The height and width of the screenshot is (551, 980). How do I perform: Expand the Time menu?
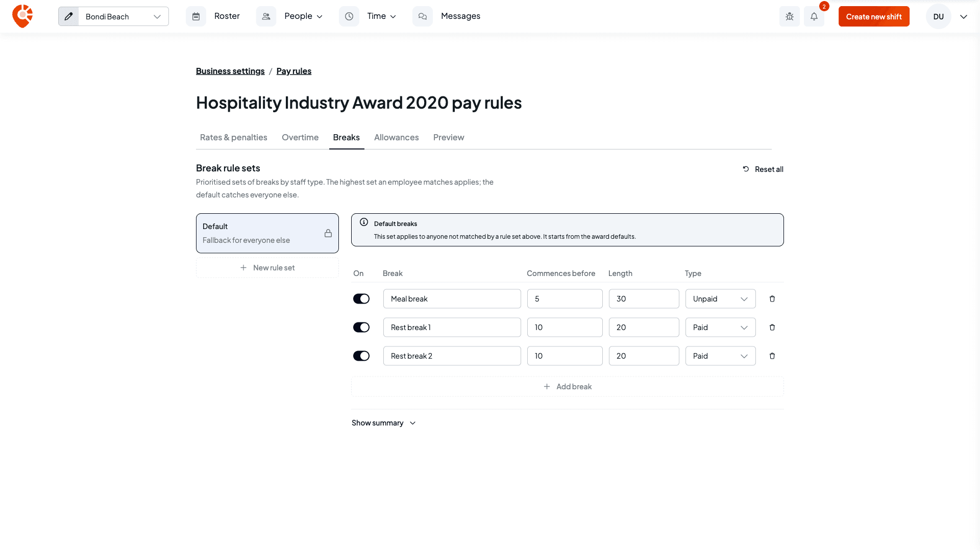point(382,16)
